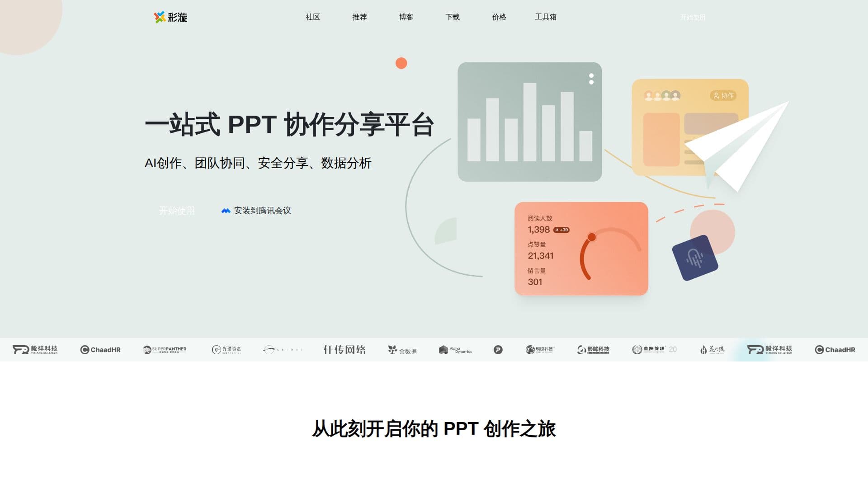The height and width of the screenshot is (488, 868).
Task: Click the 1,398 reader count value
Action: [538, 230]
